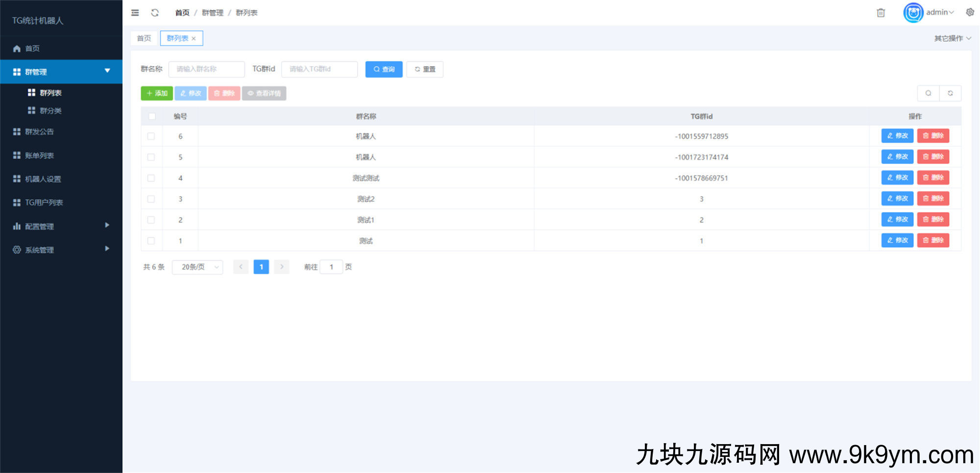Switch to the 首页 tab
The image size is (980, 473).
[144, 38]
